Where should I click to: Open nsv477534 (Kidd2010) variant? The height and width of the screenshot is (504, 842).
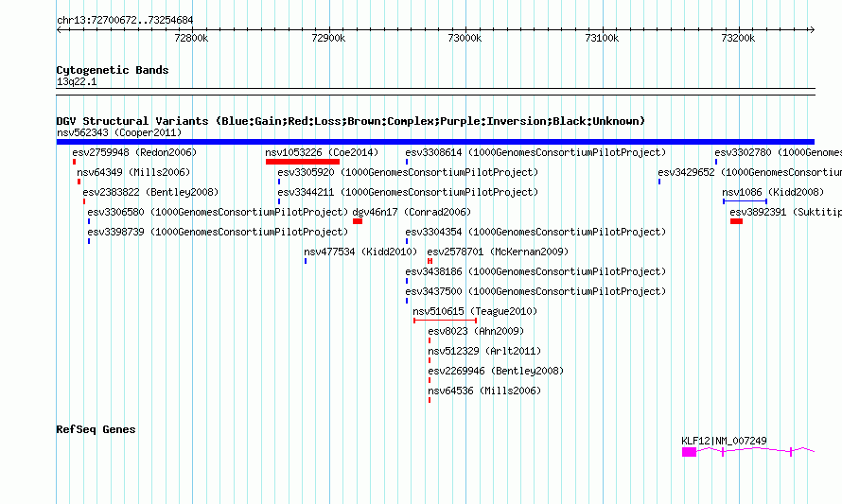click(360, 252)
